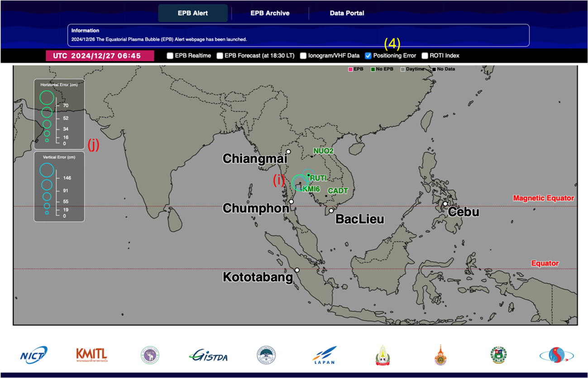The image size is (588, 378).
Task: Click the pink EPB legend swatch
Action: [x=350, y=69]
